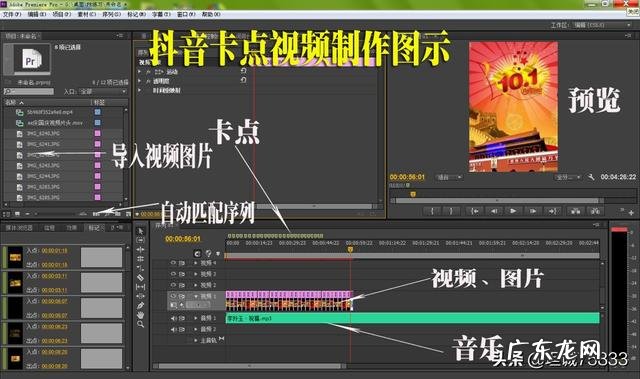Select the Rolling Edit tool
The image size is (640, 379).
[140, 259]
